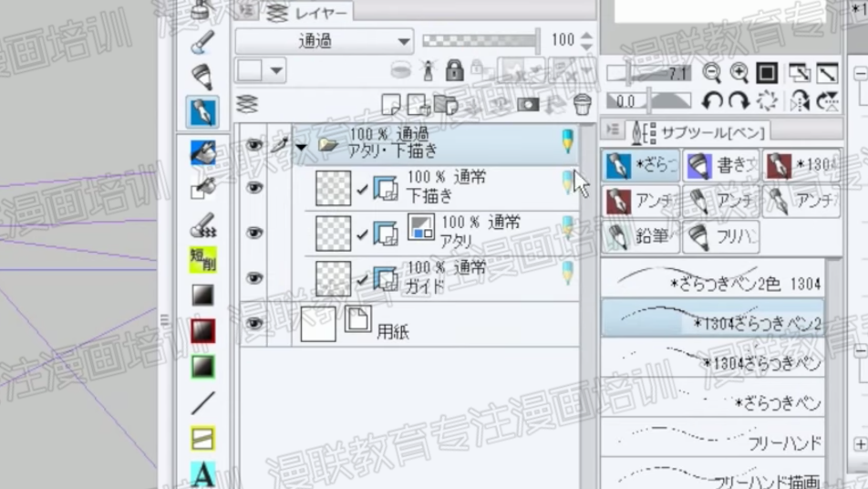Screen dimensions: 868x489
Task: Click the create layer mask icon
Action: tap(528, 104)
